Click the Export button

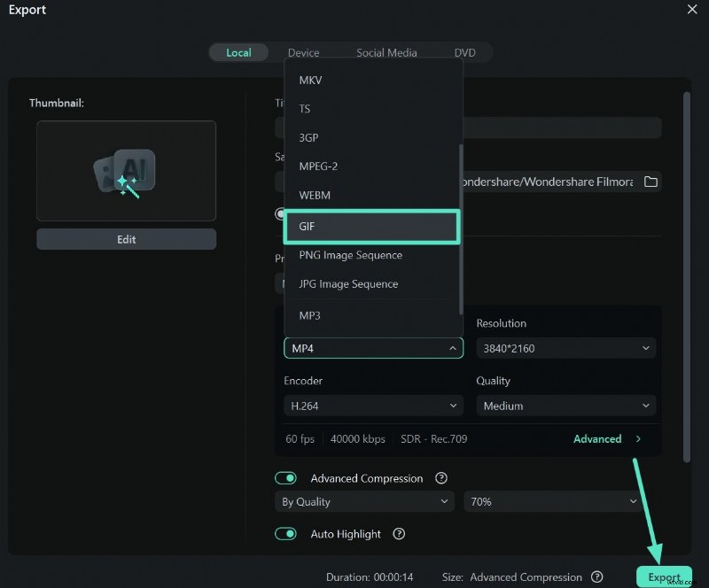(664, 576)
